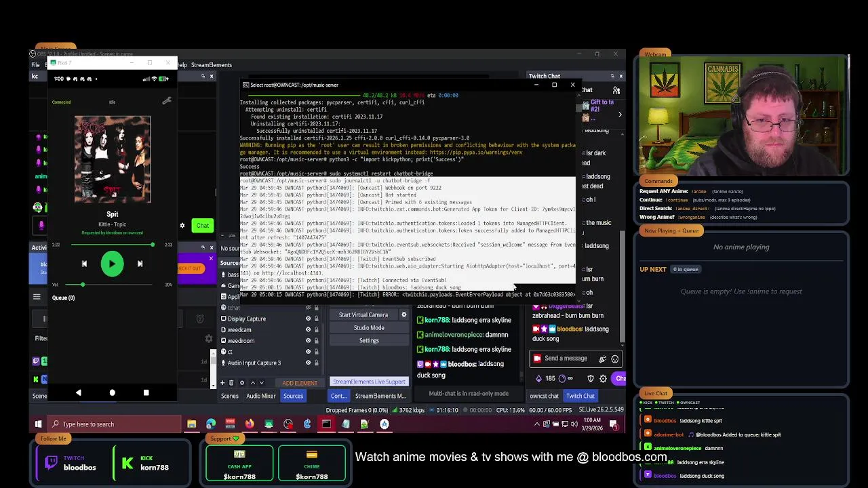
Task: Open the bits icon in the message box
Action: point(602,359)
